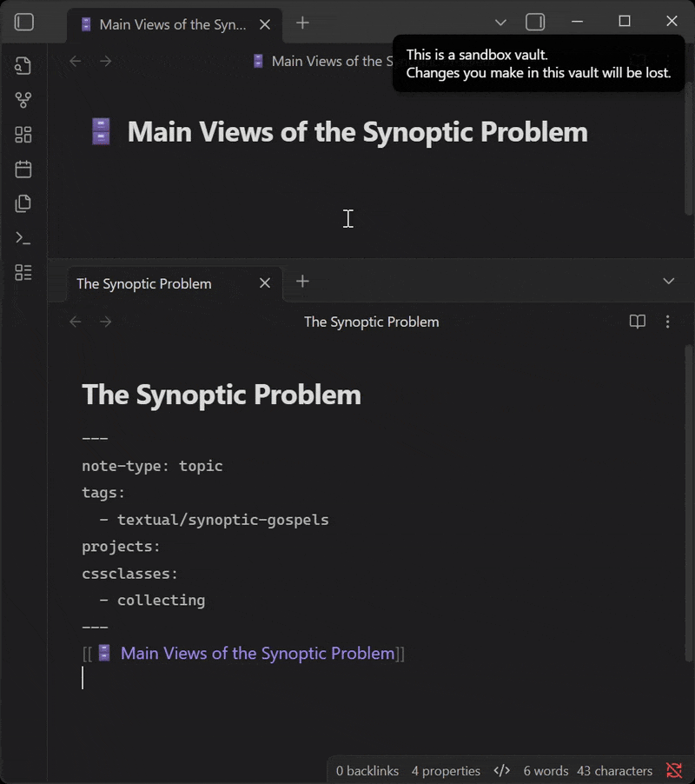Click the red sync status icon
The image size is (695, 784).
(x=673, y=770)
